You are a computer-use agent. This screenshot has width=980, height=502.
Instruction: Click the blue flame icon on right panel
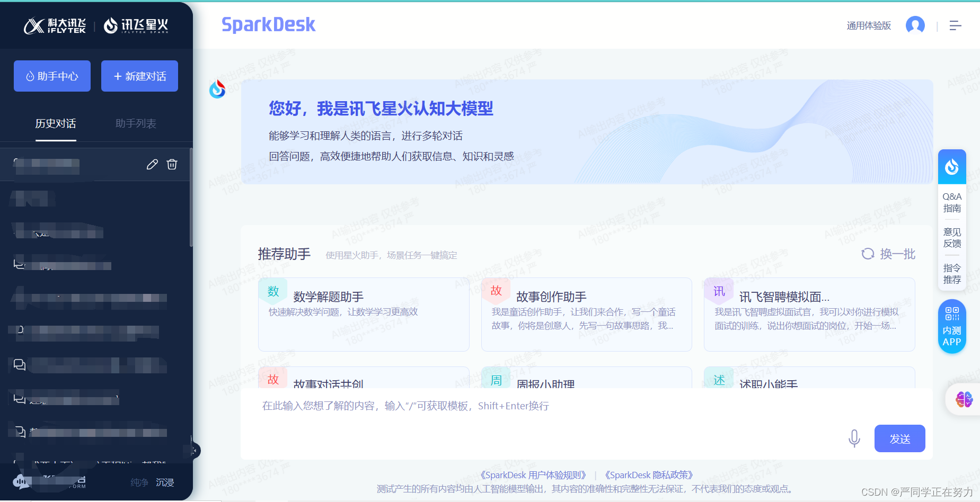pos(952,167)
